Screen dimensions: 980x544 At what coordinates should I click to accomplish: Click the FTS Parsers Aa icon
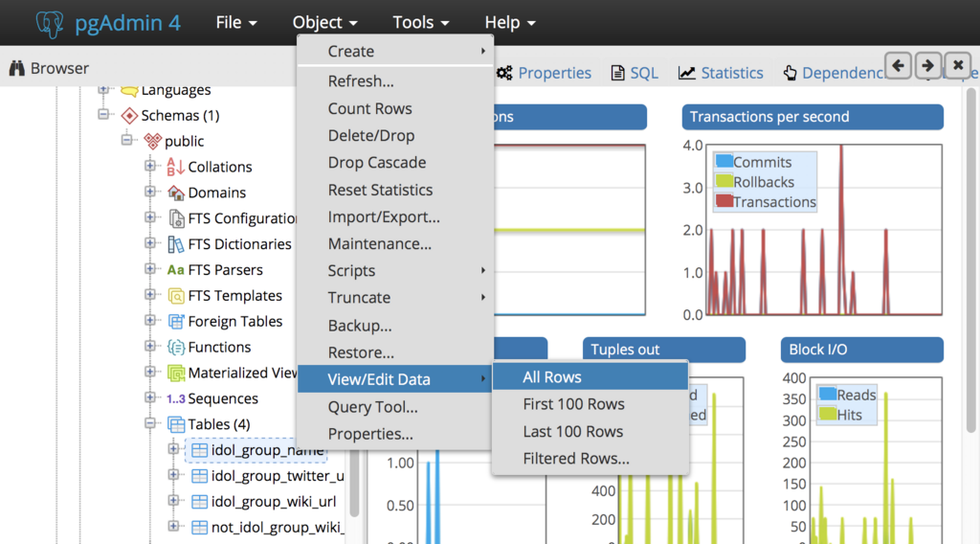[x=176, y=270]
